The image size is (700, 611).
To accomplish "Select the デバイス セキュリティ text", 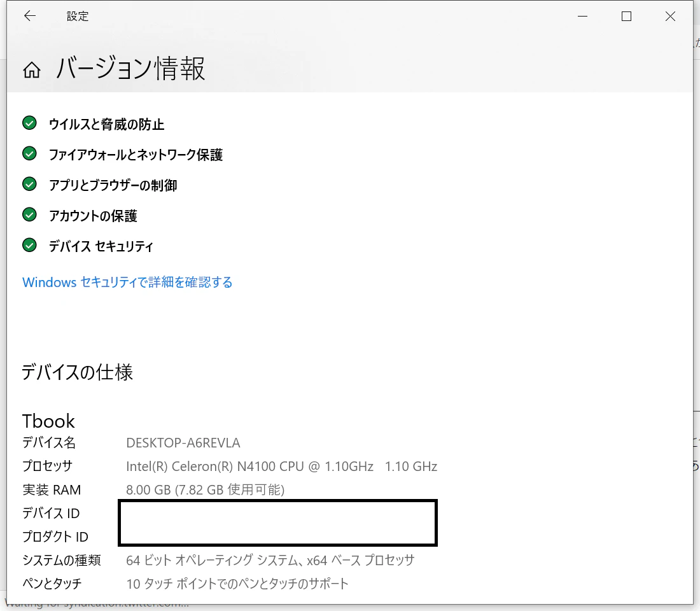I will tap(101, 246).
